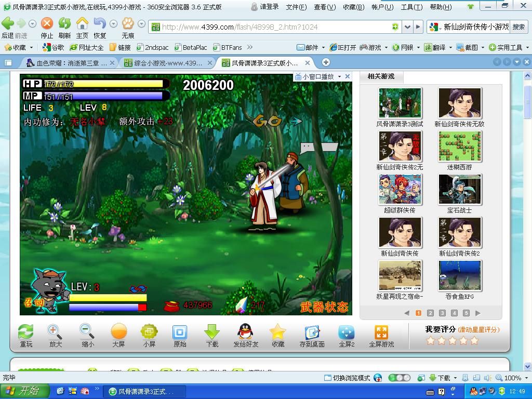The width and height of the screenshot is (532, 399).
Task: Open the Back/Forward history dropdown circle
Action: click(x=32, y=24)
